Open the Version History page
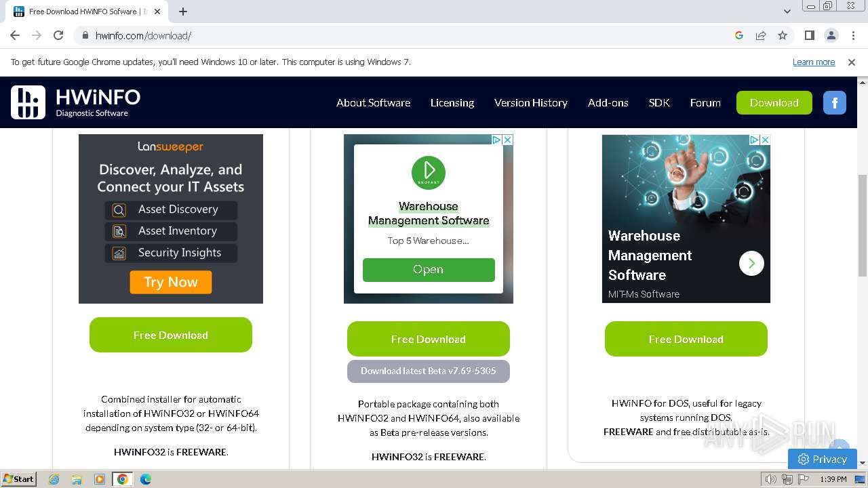868x488 pixels. click(531, 103)
